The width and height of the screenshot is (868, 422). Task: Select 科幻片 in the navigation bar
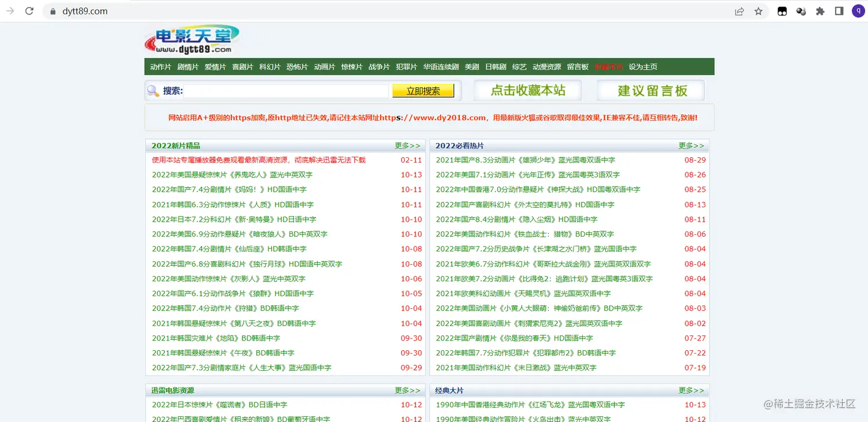tap(270, 67)
